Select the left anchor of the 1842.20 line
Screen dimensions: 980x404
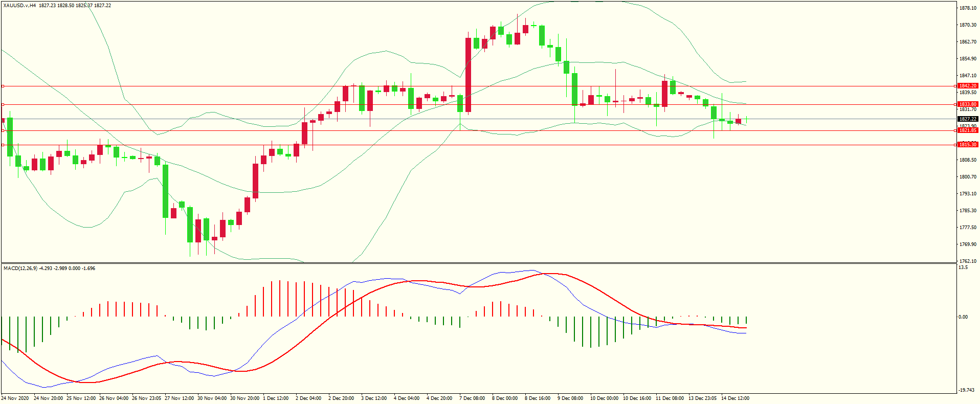(x=3, y=86)
